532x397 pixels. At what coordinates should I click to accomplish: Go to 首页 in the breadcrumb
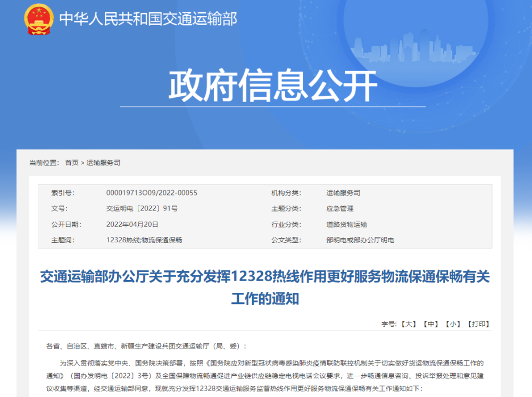71,163
